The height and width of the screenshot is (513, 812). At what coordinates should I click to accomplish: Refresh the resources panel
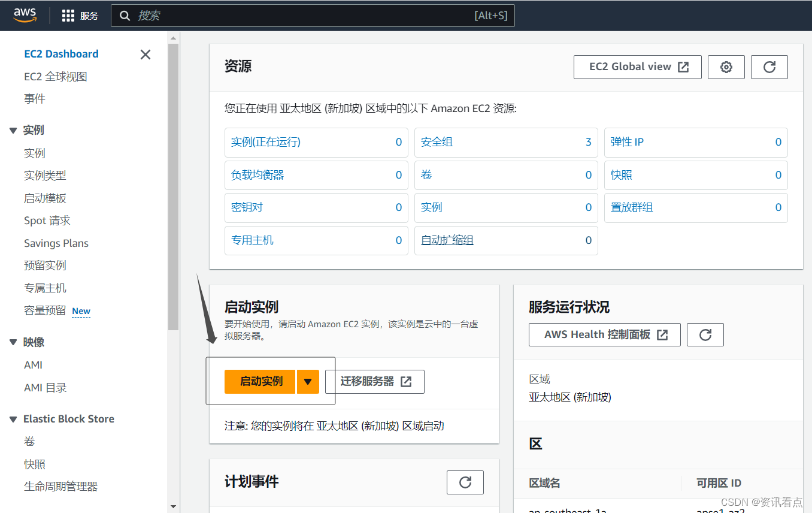(x=769, y=67)
